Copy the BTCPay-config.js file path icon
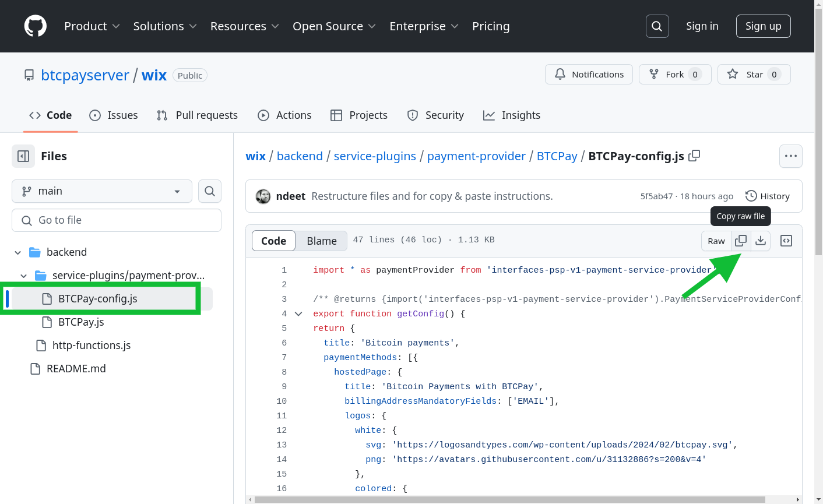This screenshot has width=823, height=504. point(694,156)
